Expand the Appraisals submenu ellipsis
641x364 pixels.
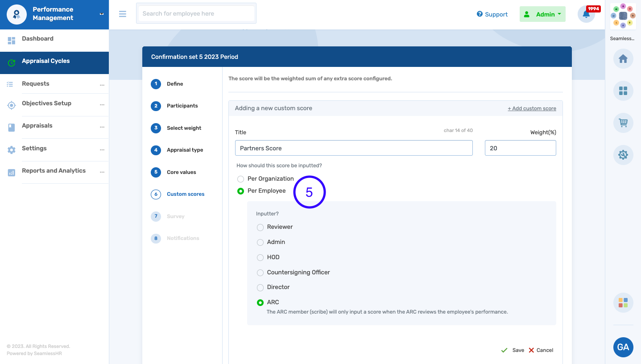point(103,127)
